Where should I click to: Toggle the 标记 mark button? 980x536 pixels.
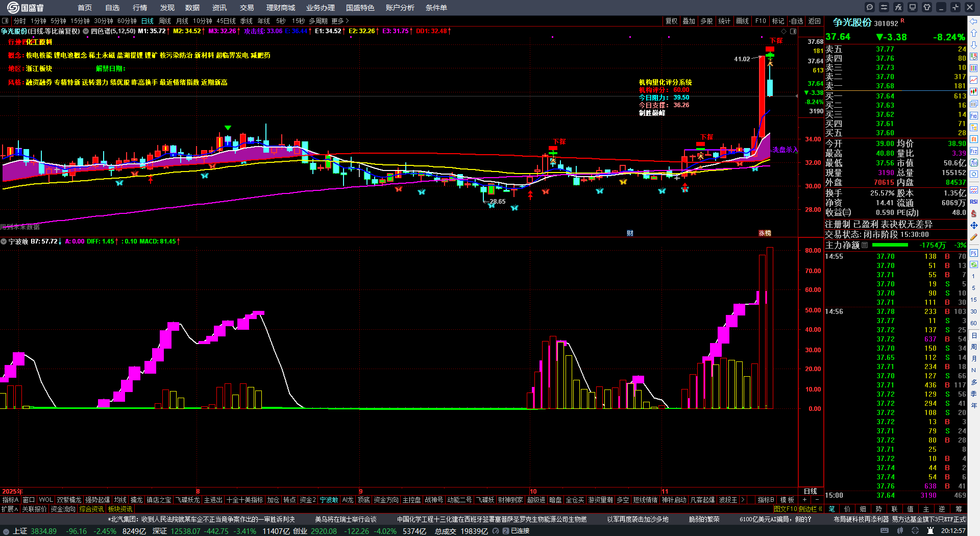(778, 21)
